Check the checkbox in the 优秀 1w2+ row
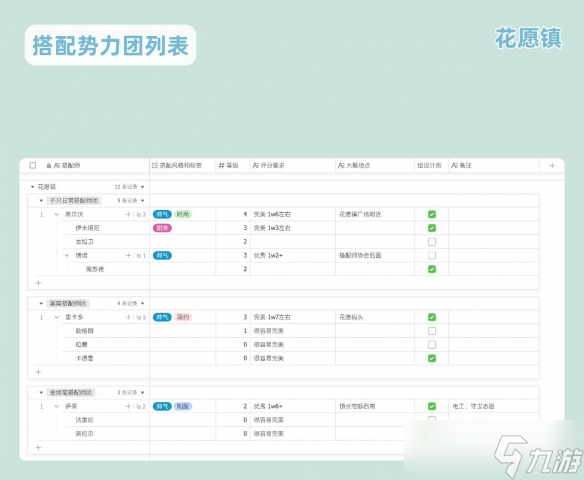 432,255
